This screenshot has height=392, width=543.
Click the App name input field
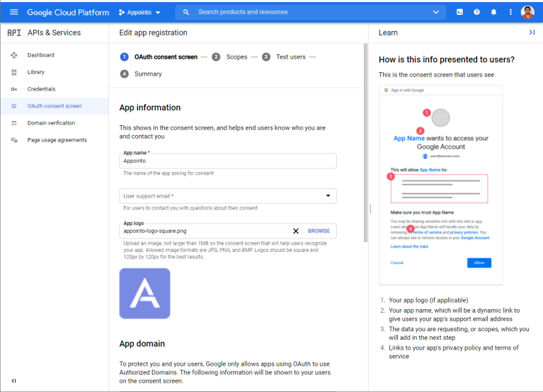coord(228,161)
